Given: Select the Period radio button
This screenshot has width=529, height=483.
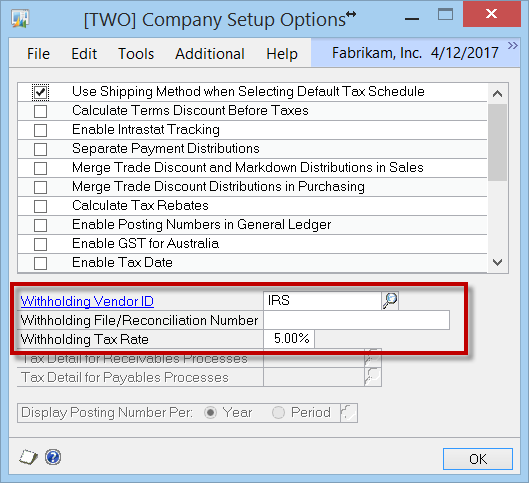Looking at the screenshot, I should tap(278, 413).
